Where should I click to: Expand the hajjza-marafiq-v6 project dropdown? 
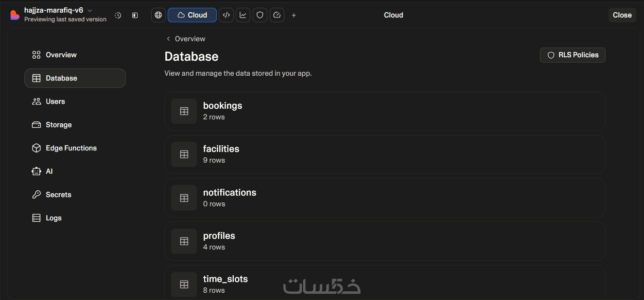(89, 10)
